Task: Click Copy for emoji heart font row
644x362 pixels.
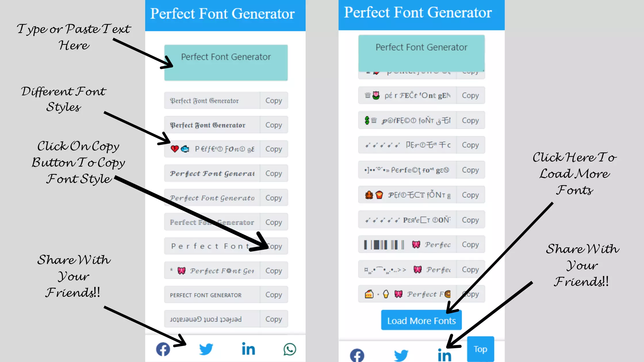Action: tap(273, 149)
